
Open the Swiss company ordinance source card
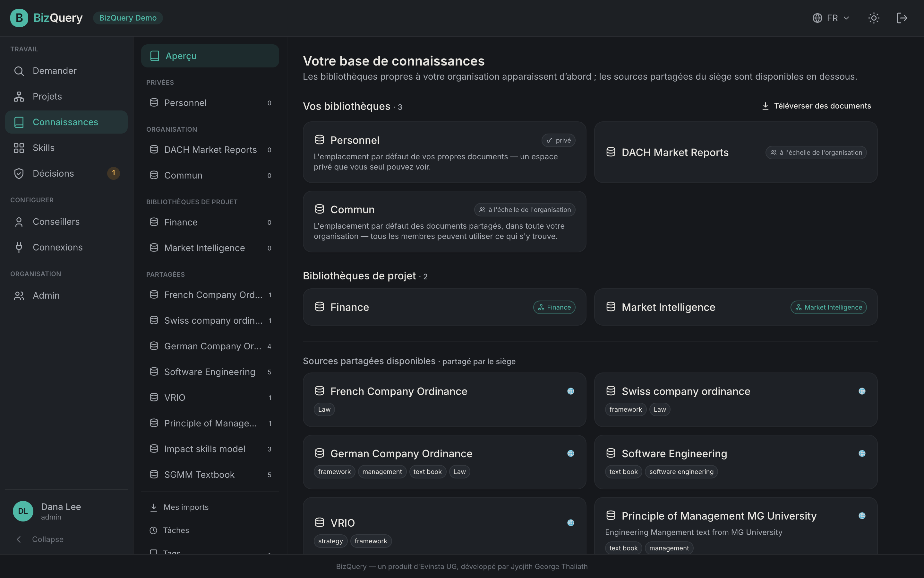tap(735, 400)
